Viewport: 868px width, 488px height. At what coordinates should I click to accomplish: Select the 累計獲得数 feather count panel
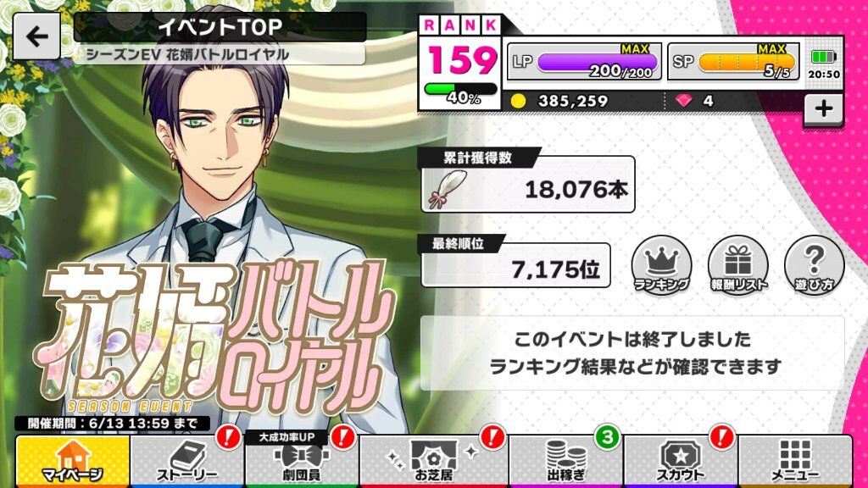[x=527, y=181]
